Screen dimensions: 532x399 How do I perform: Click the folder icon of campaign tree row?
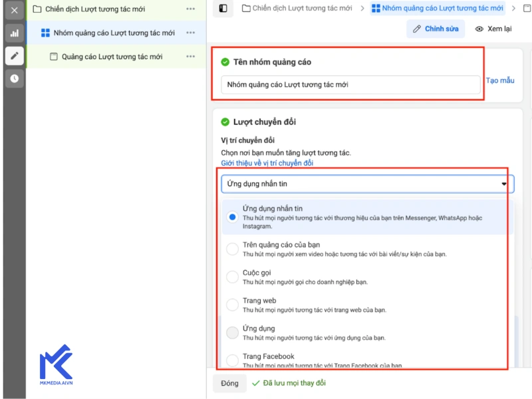(x=37, y=9)
